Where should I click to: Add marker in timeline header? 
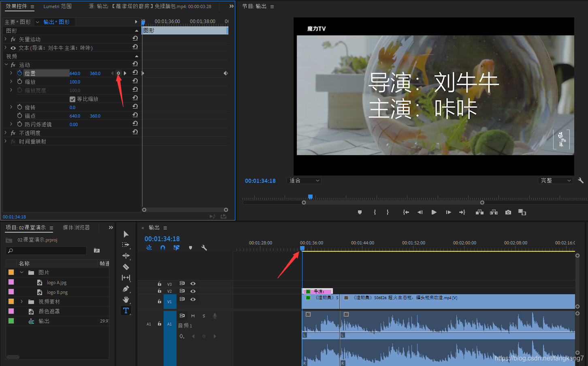tap(190, 248)
